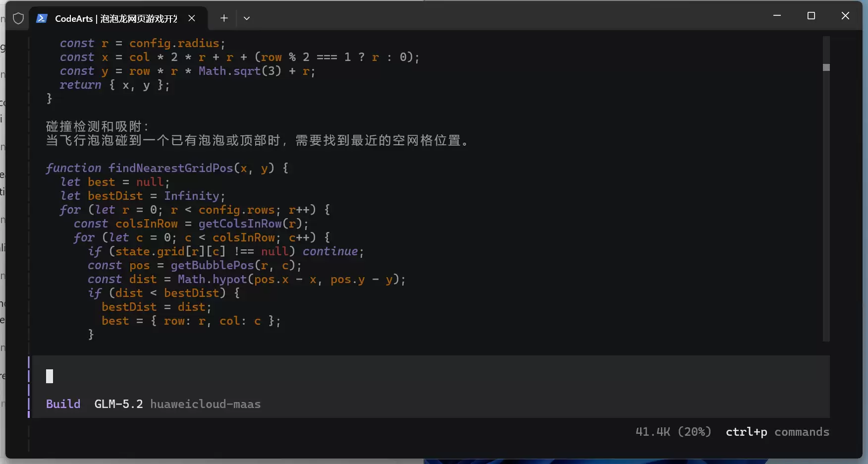Close the CodeArts tab

point(192,18)
